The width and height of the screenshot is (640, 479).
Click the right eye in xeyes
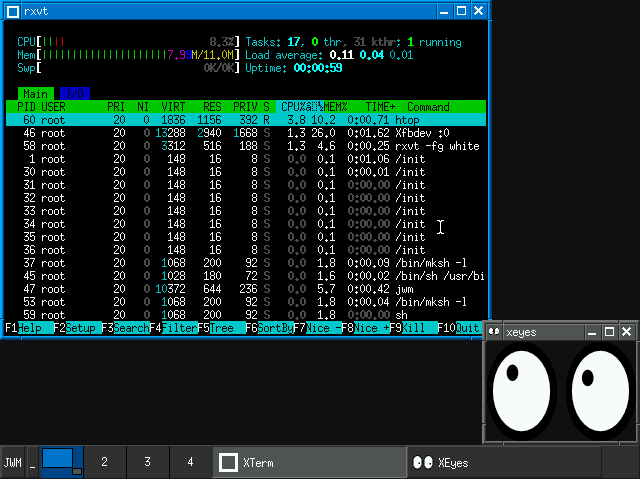(600, 391)
